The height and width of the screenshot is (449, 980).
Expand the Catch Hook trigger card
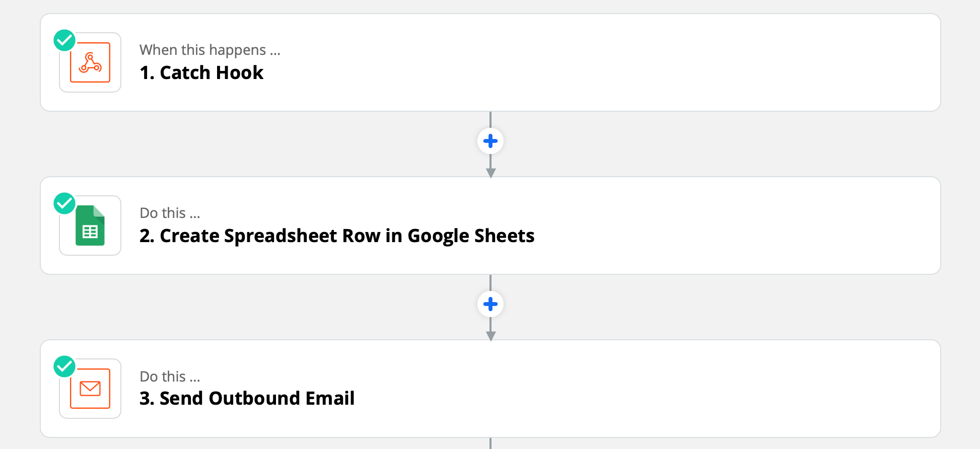pyautogui.click(x=491, y=62)
